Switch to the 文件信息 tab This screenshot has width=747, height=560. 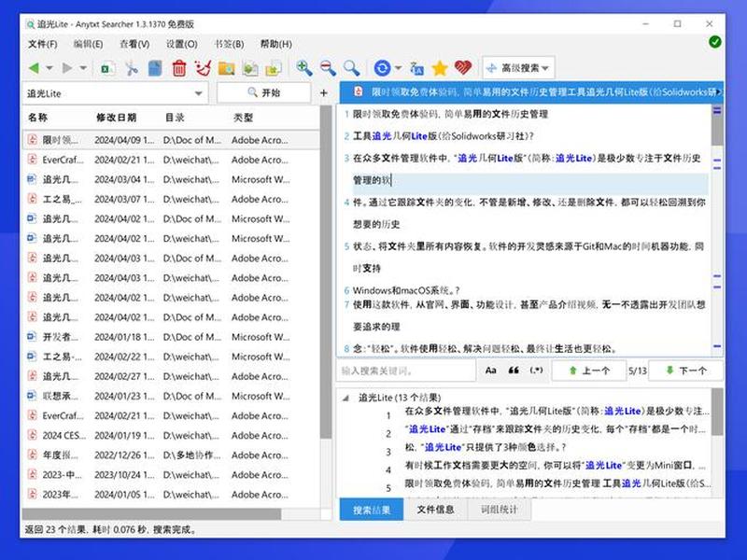tap(435, 510)
